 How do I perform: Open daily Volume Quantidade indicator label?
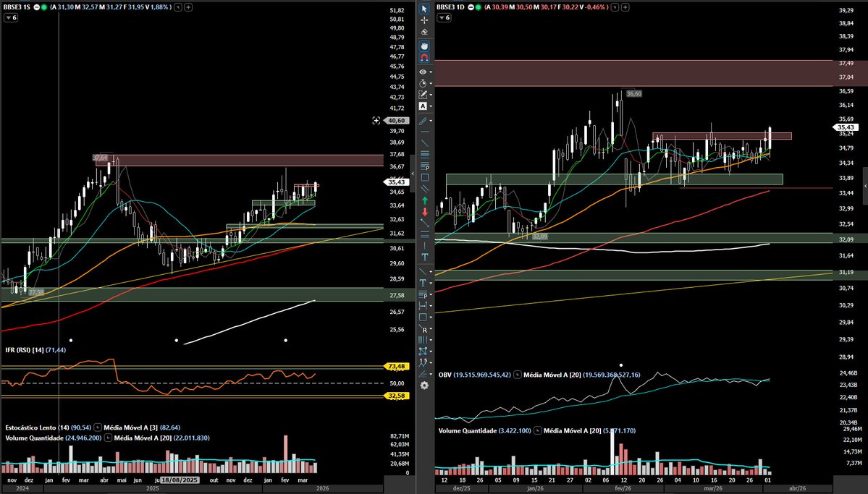(468, 431)
